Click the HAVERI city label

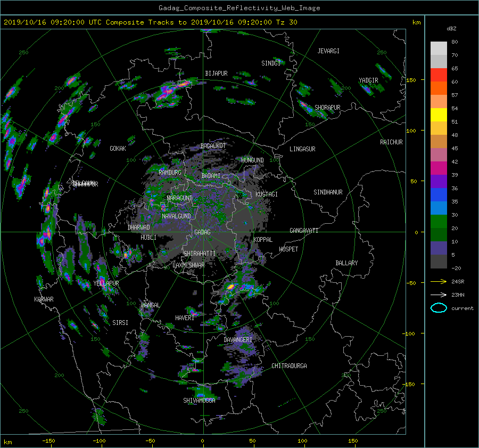185,319
